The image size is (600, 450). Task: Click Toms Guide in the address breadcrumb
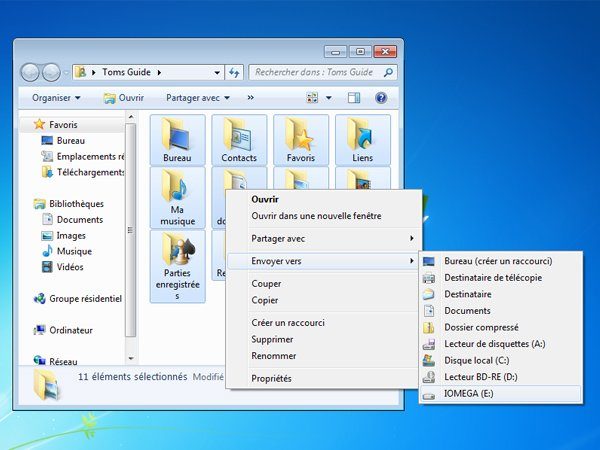pyautogui.click(x=126, y=72)
